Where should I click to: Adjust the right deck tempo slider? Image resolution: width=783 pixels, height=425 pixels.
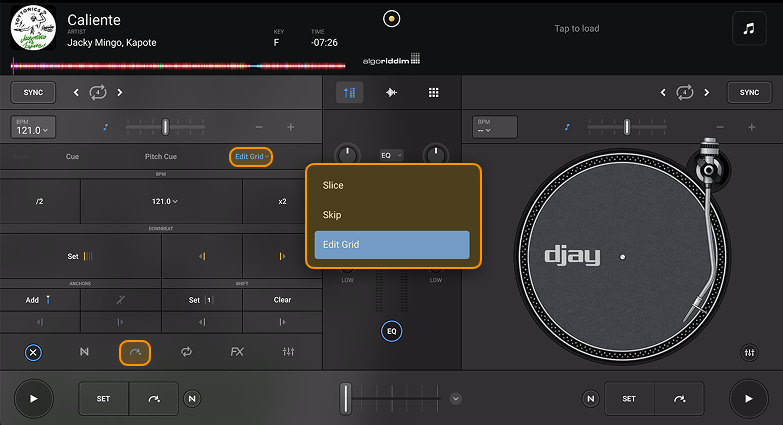(x=627, y=127)
